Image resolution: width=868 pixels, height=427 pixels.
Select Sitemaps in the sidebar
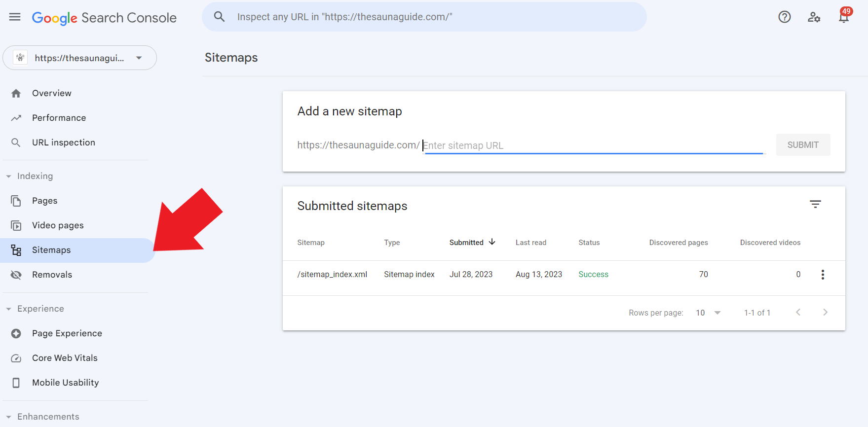pyautogui.click(x=77, y=250)
